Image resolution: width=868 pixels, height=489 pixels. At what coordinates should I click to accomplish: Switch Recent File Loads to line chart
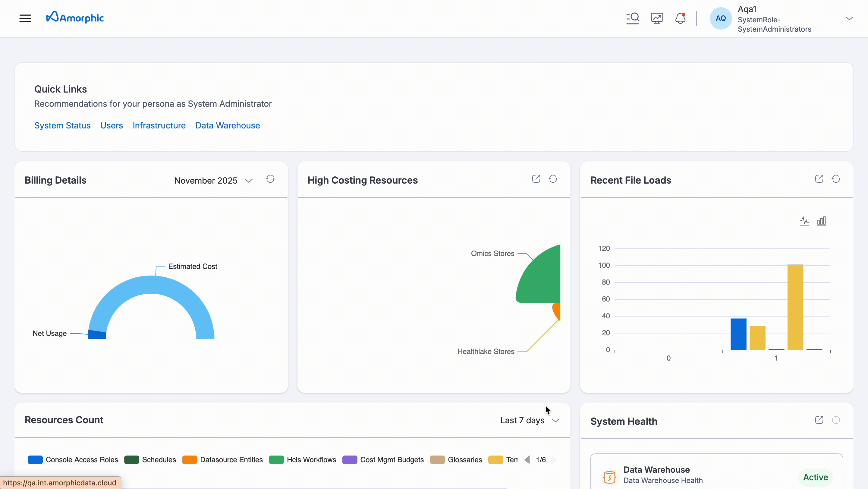point(805,221)
